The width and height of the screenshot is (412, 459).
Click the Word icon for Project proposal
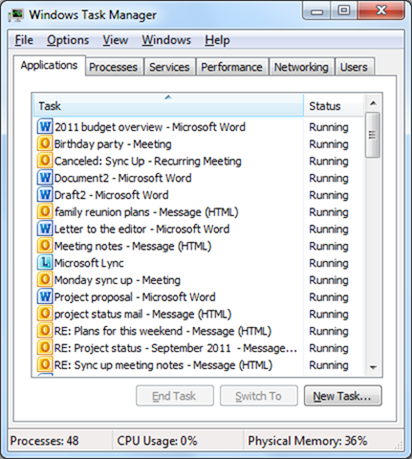[45, 296]
